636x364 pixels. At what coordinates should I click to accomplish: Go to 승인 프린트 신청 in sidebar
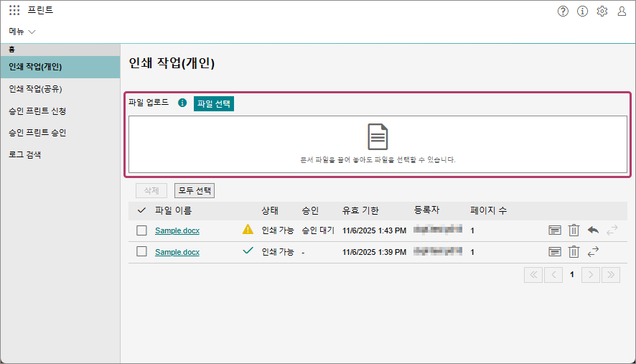point(37,111)
